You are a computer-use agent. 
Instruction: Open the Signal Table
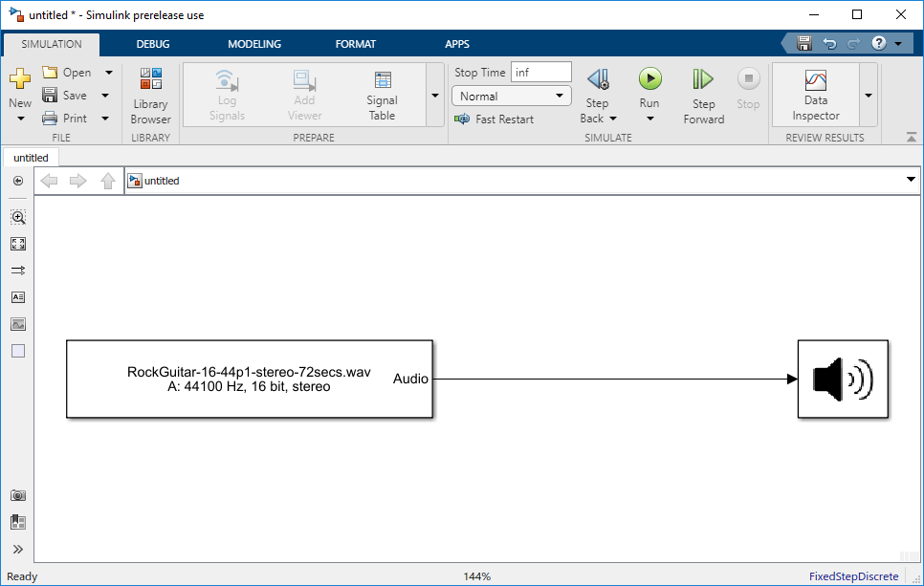coord(383,96)
